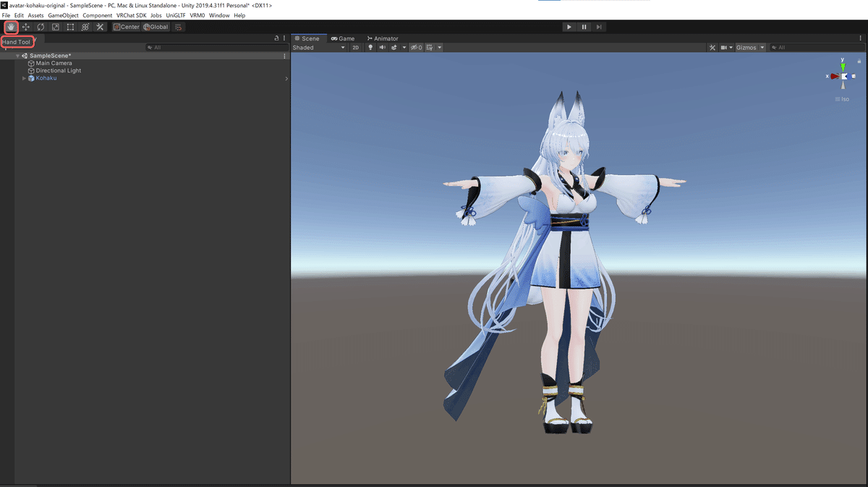Select the Rotate tool

[x=41, y=27]
